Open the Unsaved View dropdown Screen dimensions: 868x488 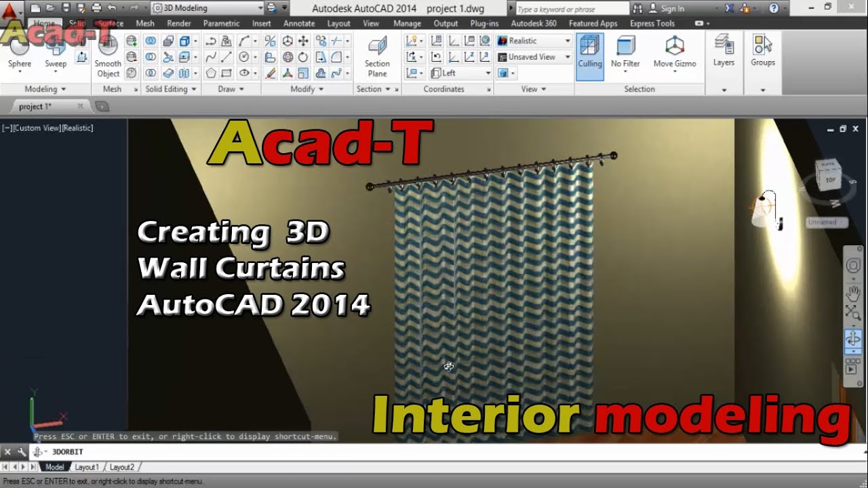coord(534,57)
